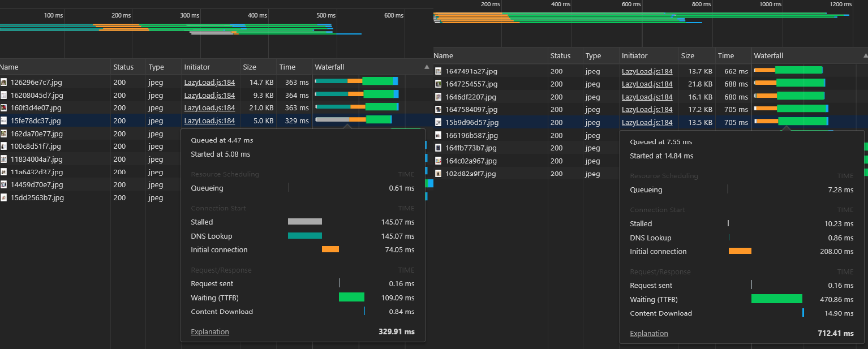
Task: Click thumbnail icon of 1647584097.jpg
Action: pyautogui.click(x=438, y=109)
